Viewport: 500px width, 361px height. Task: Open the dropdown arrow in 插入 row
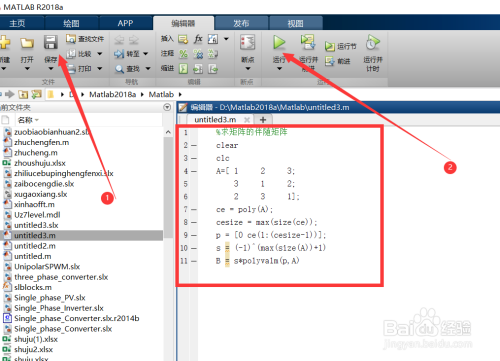click(226, 39)
